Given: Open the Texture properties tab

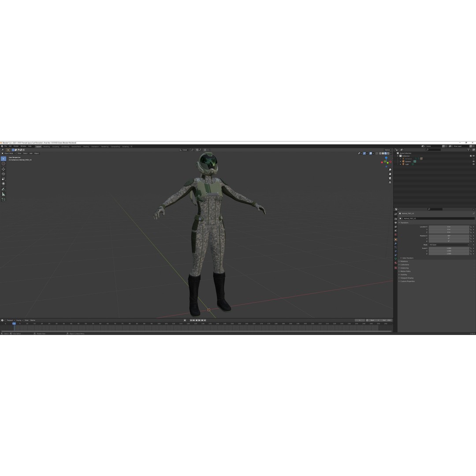Looking at the screenshot, I should tap(395, 268).
